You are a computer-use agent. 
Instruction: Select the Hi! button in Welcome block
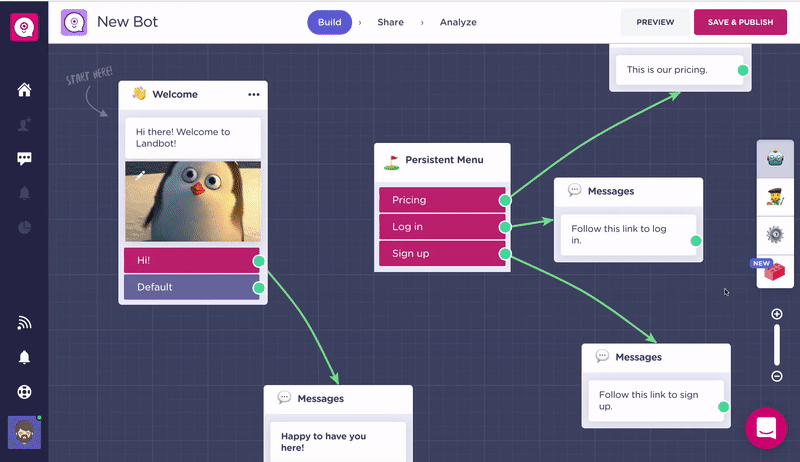[x=192, y=261]
